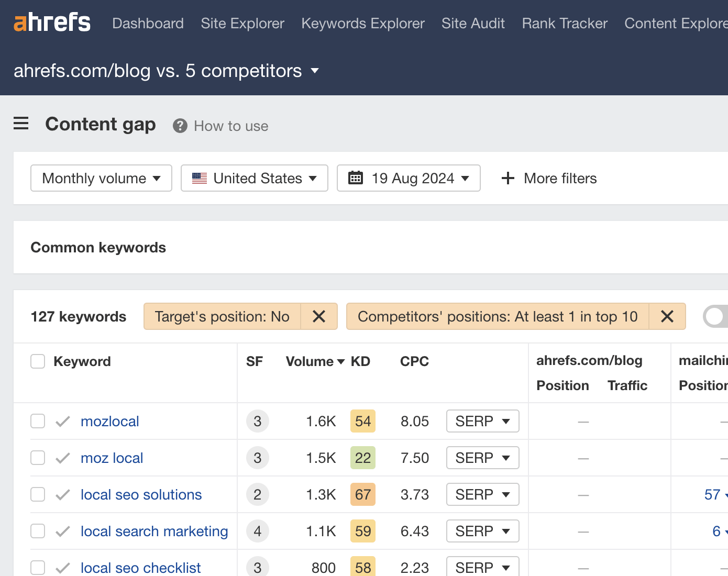
Task: Remove the Competitors' positions filter
Action: [x=667, y=316]
